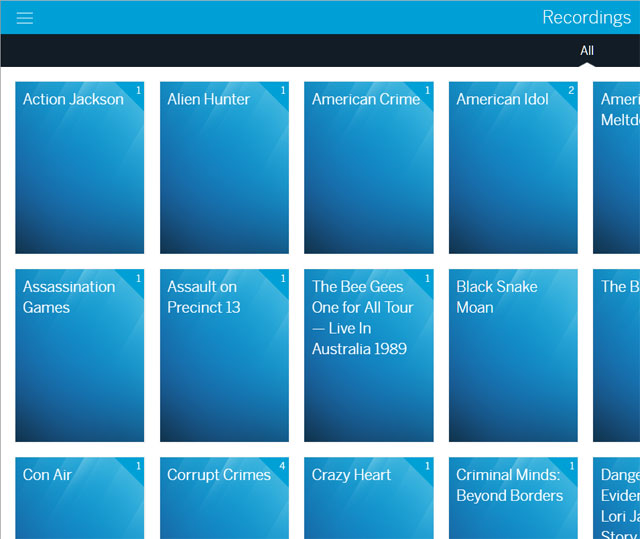Click the Recordings header title
The height and width of the screenshot is (539, 640).
[x=587, y=18]
